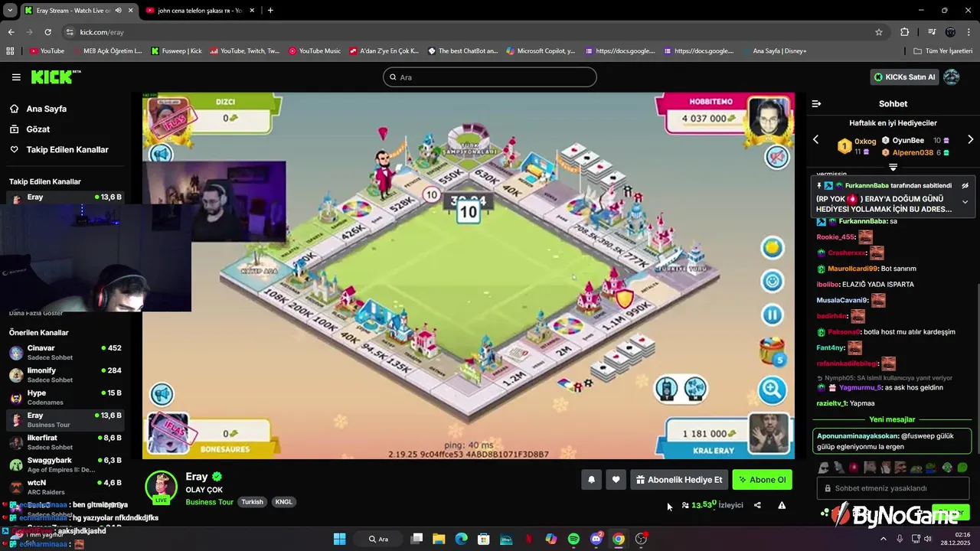Screen dimensions: 980x551
Task: Open a new browser tab
Action: tap(270, 11)
